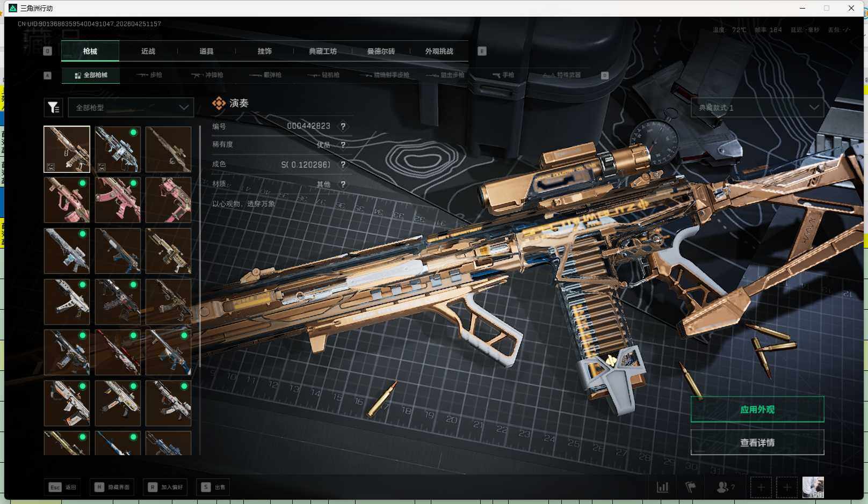This screenshot has height=504, width=868.
Task: Select the first gold rifle skin thumbnail
Action: pos(67,149)
